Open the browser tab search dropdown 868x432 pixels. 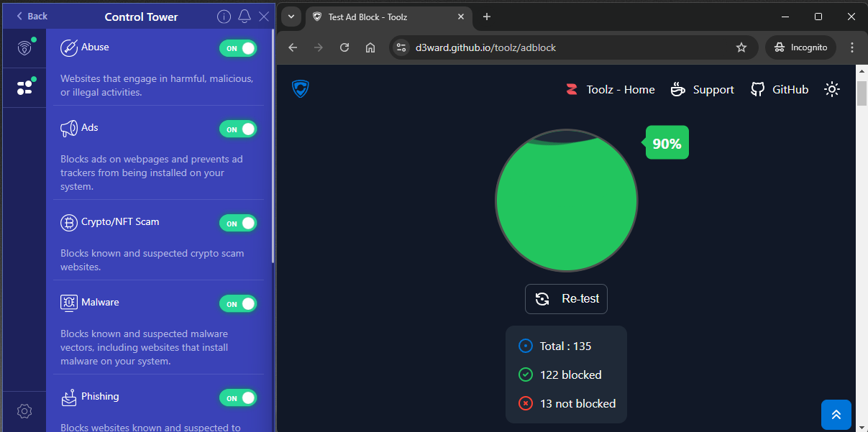click(x=291, y=17)
